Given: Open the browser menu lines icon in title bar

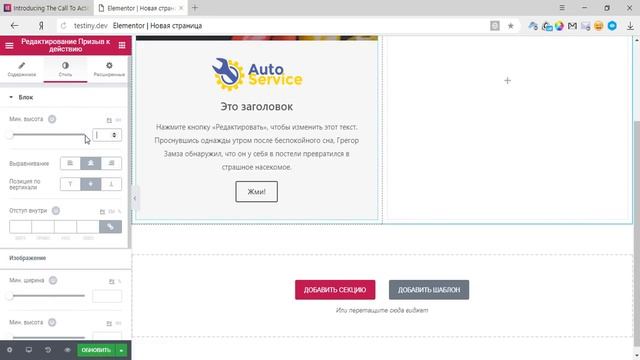Looking at the screenshot, I should coord(562,8).
